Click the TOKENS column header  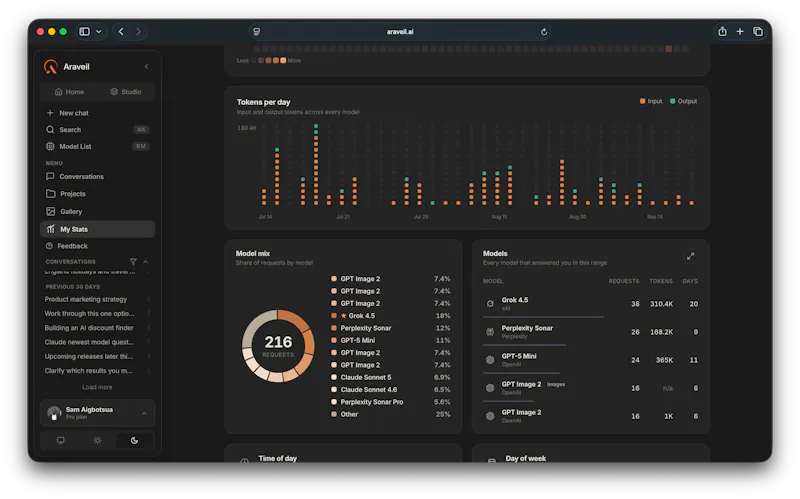661,281
